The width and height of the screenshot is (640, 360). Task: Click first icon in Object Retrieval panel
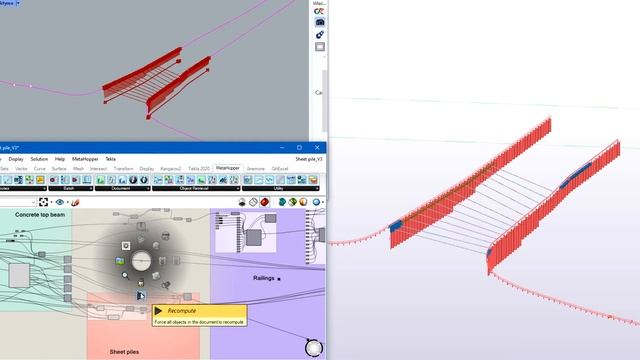point(158,180)
